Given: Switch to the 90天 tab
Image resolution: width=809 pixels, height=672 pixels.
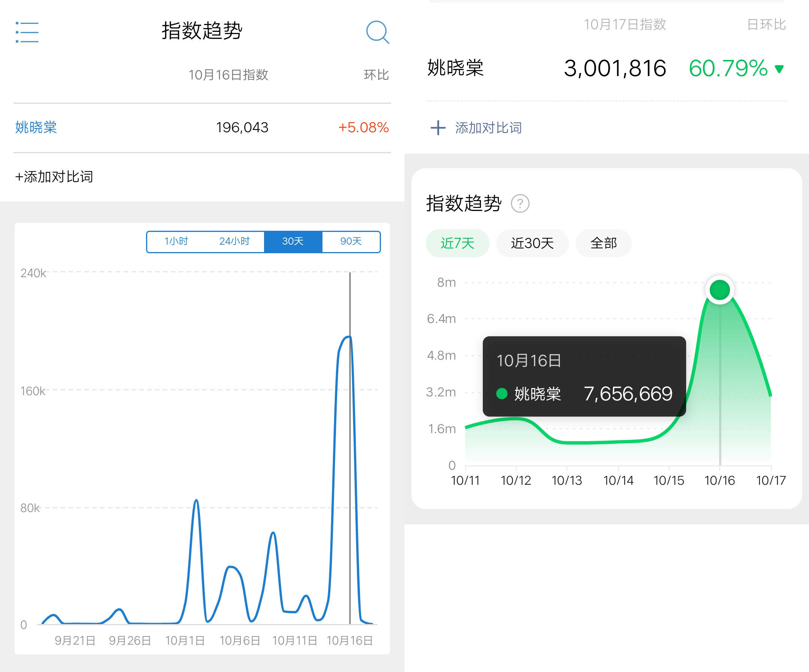Looking at the screenshot, I should pyautogui.click(x=351, y=241).
